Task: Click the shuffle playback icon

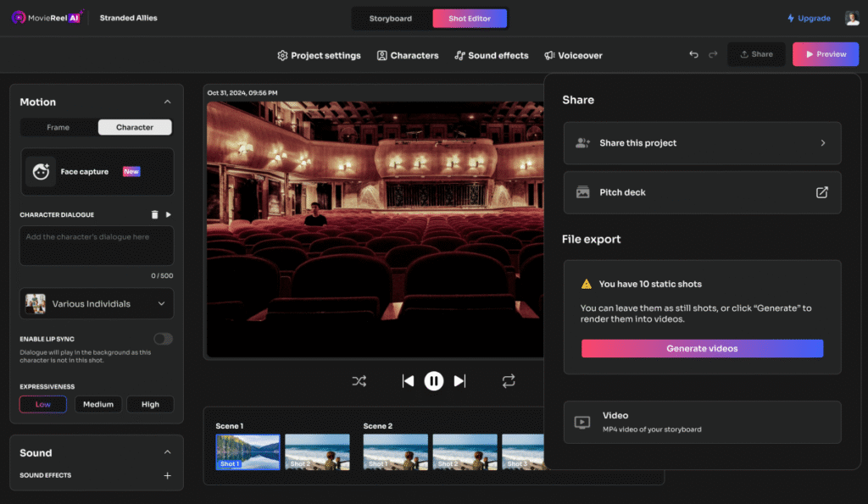Action: [x=359, y=381]
